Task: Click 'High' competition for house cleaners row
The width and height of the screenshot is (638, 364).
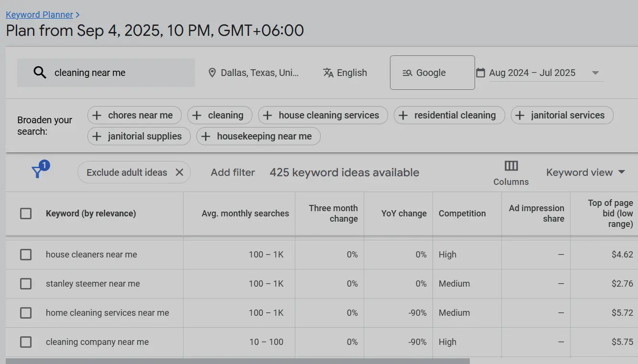Action: click(x=447, y=255)
